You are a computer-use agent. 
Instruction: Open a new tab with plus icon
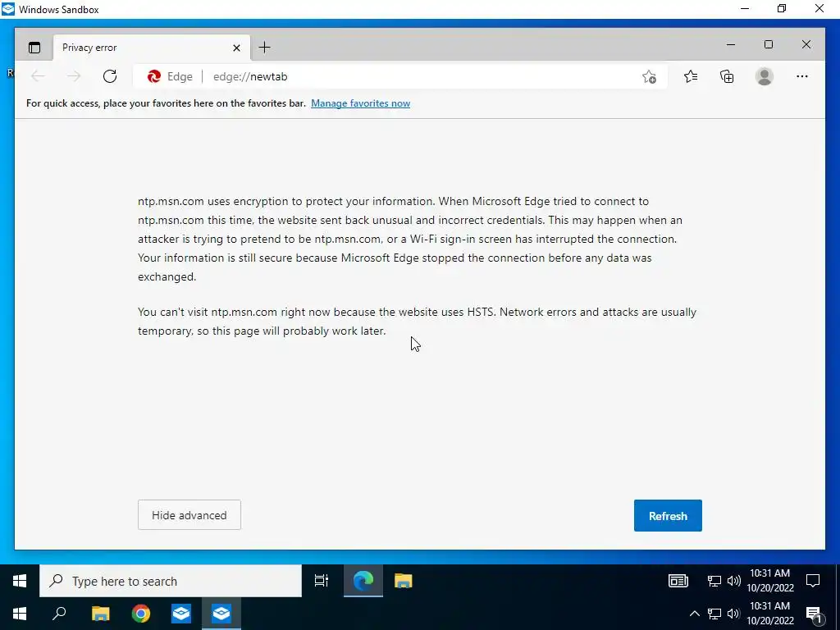[265, 48]
